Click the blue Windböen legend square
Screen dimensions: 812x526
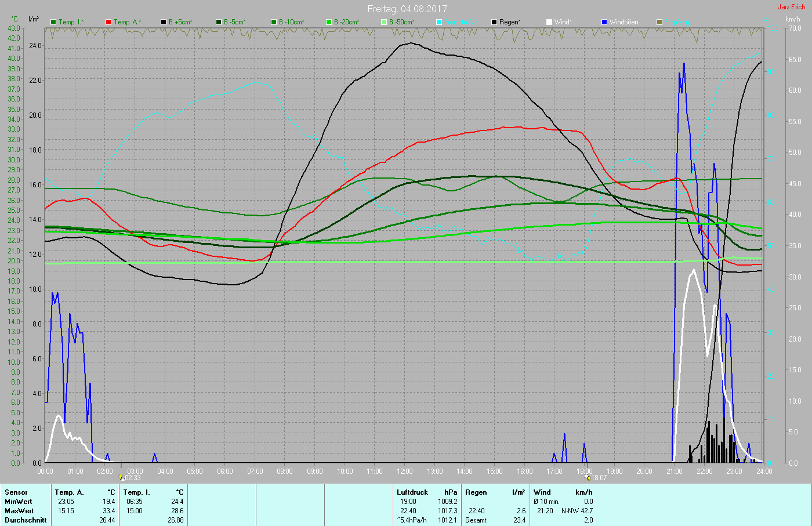(604, 22)
